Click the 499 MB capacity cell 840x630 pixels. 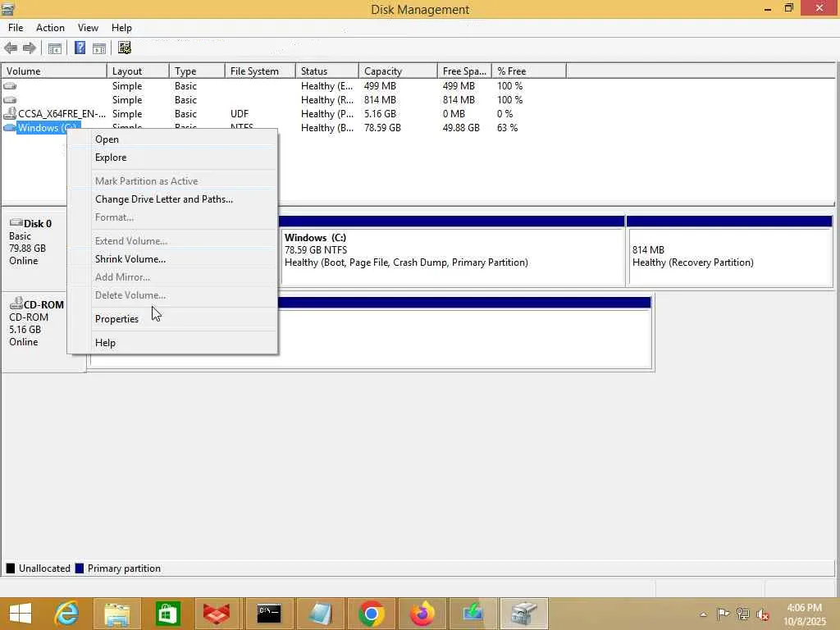[380, 85]
